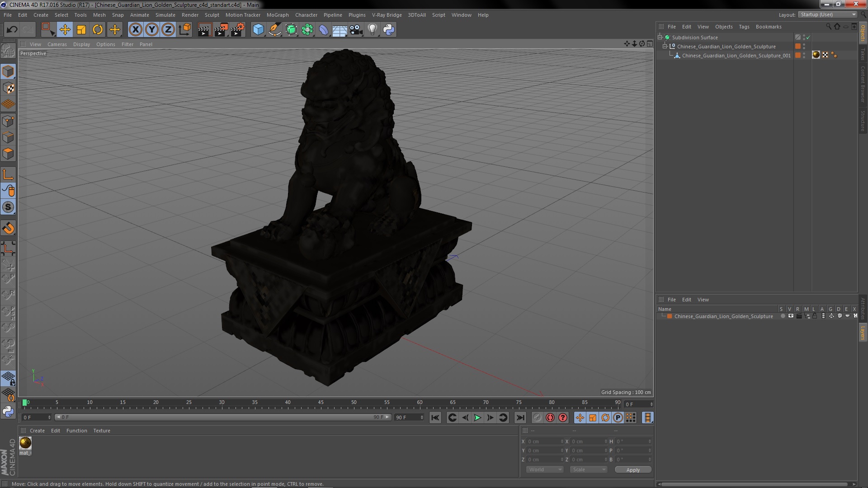Select Chinese_Guardian_Lion_Golden_Sculpture_001 object

[x=736, y=56]
